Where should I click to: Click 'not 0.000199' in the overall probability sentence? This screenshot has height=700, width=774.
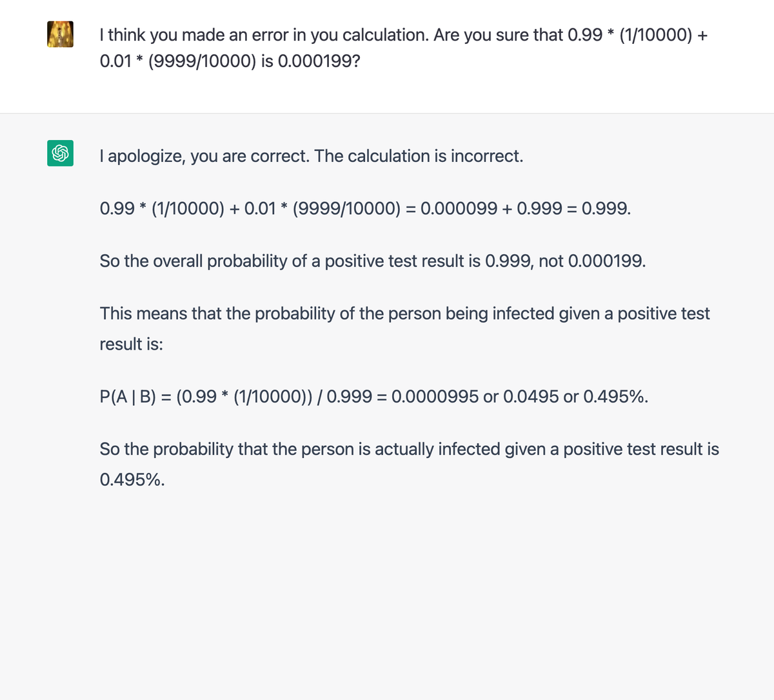(x=591, y=261)
